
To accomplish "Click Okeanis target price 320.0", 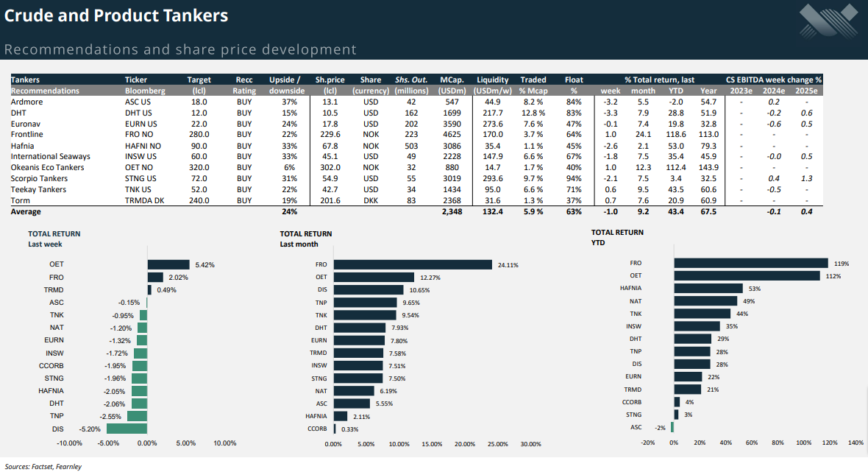I will [199, 167].
